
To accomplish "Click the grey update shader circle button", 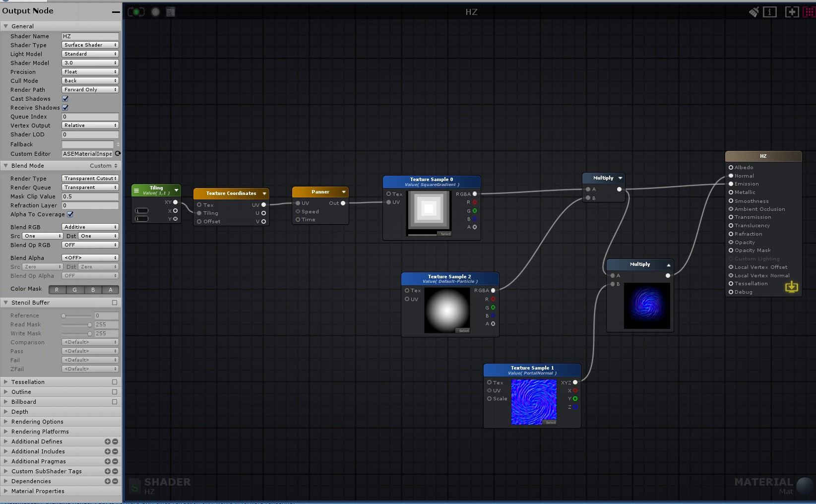I will click(x=155, y=12).
